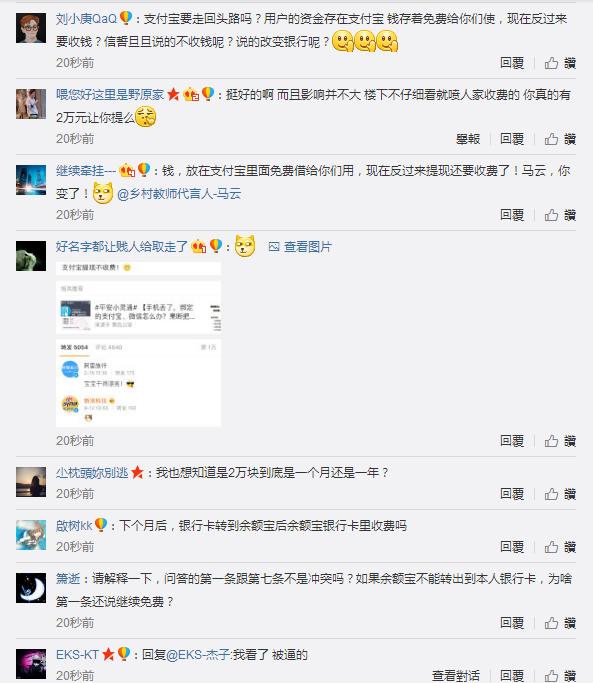Click thumbs-up on 小枕頭妳別逃's comment

(x=560, y=494)
